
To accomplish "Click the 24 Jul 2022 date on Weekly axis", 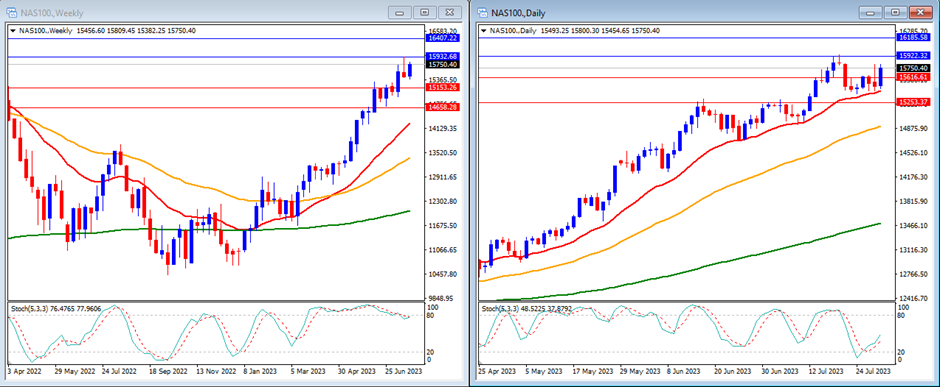I will coord(120,372).
